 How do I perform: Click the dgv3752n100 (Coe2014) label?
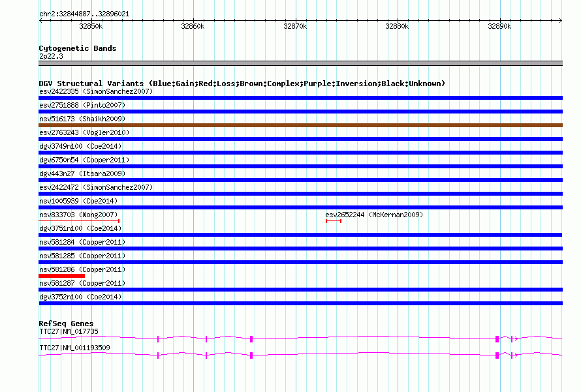click(80, 297)
